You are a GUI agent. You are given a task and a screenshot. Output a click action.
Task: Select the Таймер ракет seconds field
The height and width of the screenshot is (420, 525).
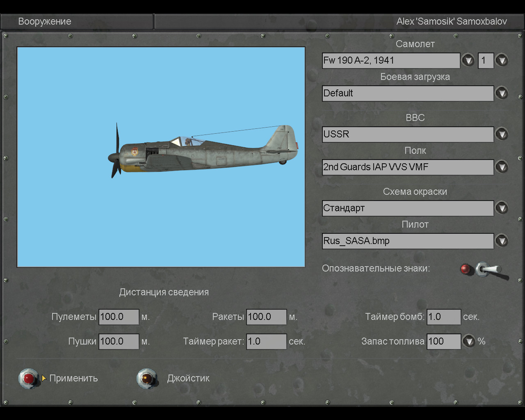(266, 342)
